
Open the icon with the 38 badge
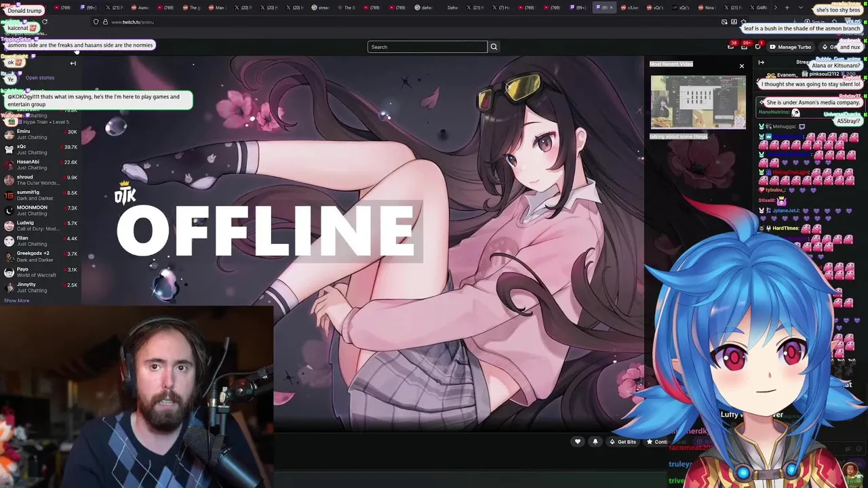click(730, 47)
